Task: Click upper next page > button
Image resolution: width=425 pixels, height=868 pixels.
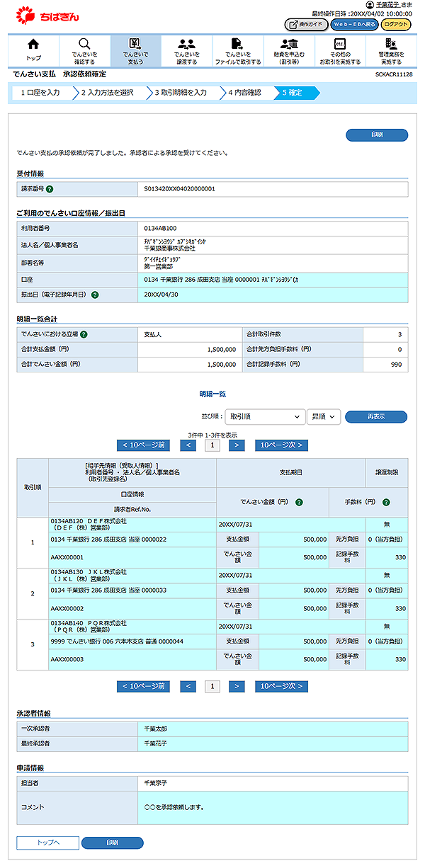Action: click(x=237, y=445)
